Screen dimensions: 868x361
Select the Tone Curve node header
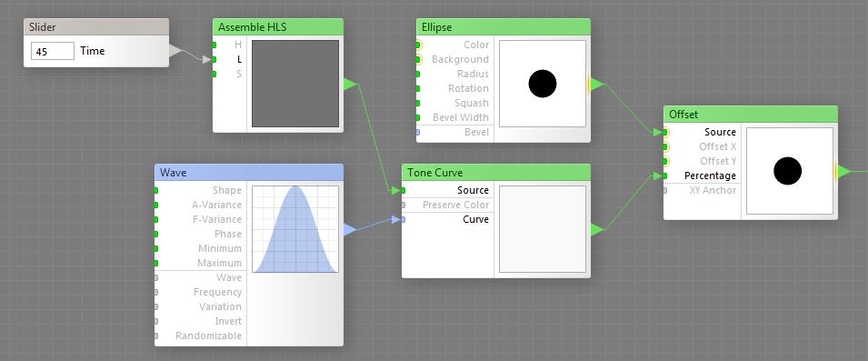point(496,172)
